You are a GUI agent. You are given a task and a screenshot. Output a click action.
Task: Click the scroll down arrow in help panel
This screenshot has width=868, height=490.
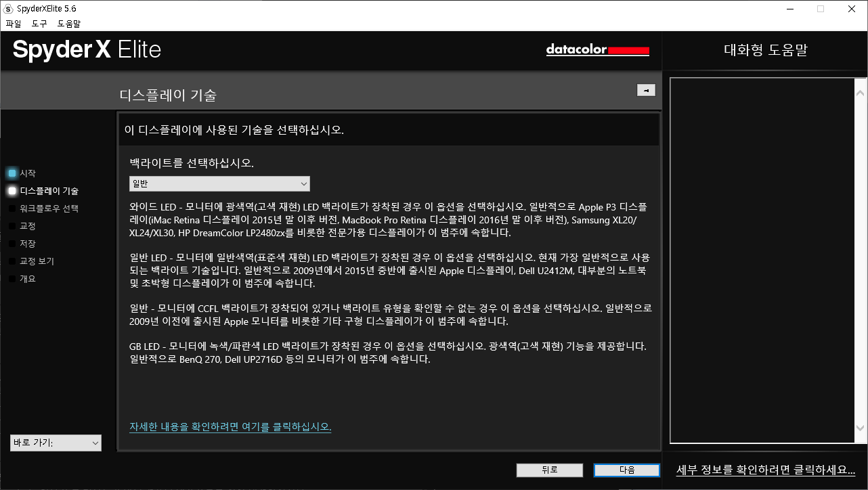coord(861,428)
